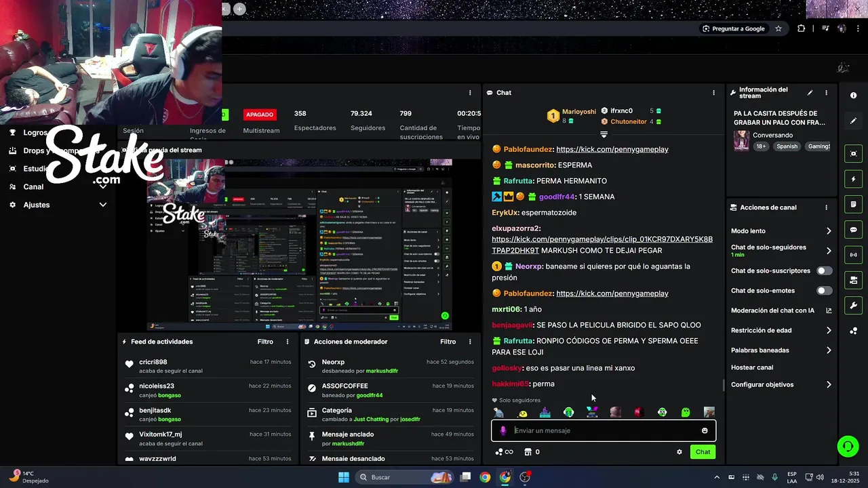Open Ajustes in left sidebar
The height and width of the screenshot is (488, 868).
pos(37,205)
